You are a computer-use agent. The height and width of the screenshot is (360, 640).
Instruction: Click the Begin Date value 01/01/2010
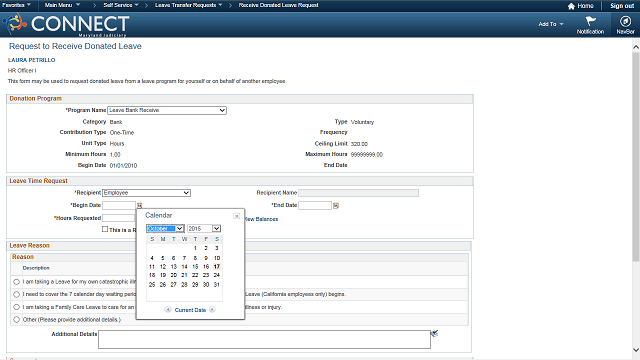pyautogui.click(x=123, y=165)
